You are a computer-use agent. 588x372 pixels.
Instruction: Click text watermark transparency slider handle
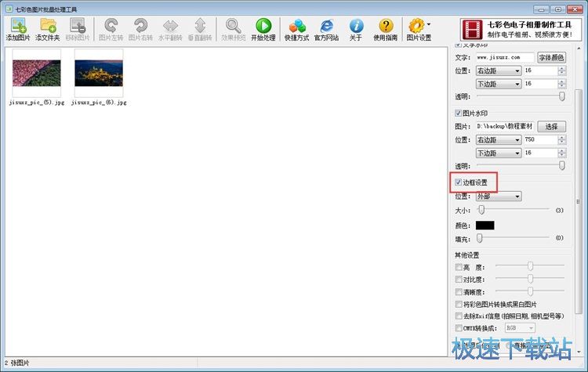[562, 96]
